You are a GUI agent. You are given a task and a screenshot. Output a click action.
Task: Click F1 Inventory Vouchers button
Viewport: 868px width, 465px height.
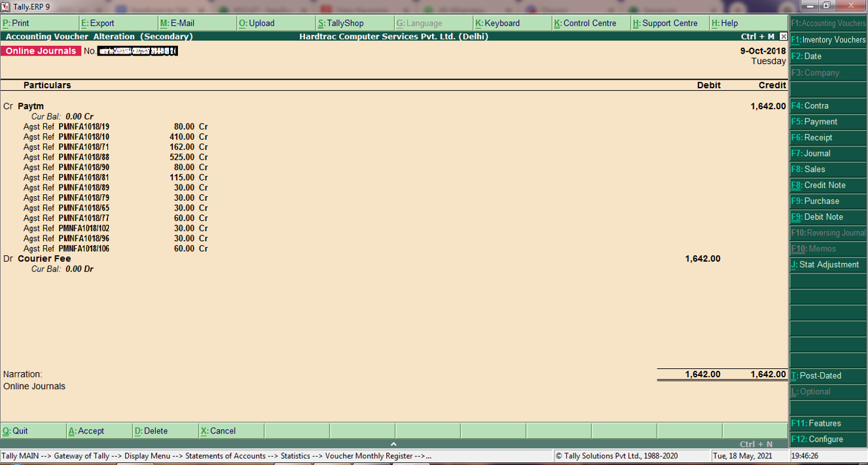click(828, 40)
